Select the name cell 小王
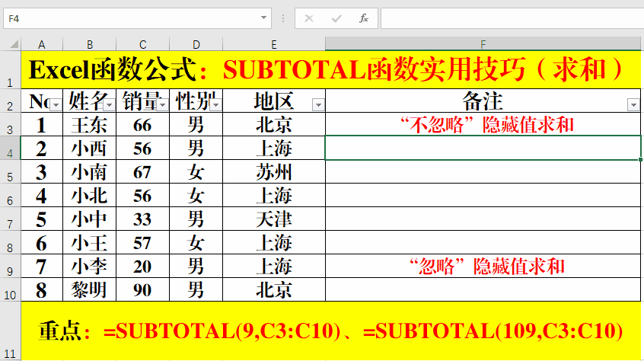 point(90,243)
